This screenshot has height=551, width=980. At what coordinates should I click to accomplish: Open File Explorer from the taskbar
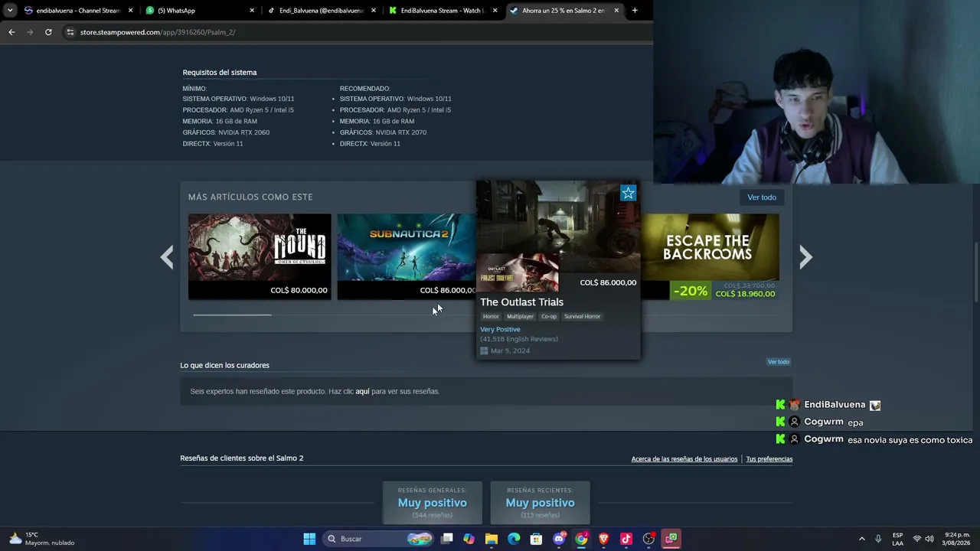[x=492, y=539]
